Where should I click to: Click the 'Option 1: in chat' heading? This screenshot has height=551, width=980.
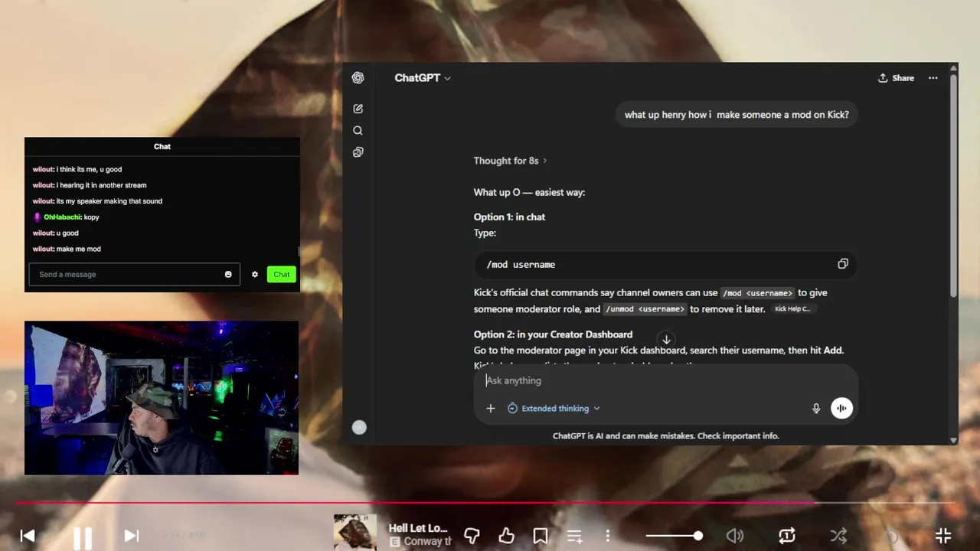pyautogui.click(x=509, y=217)
